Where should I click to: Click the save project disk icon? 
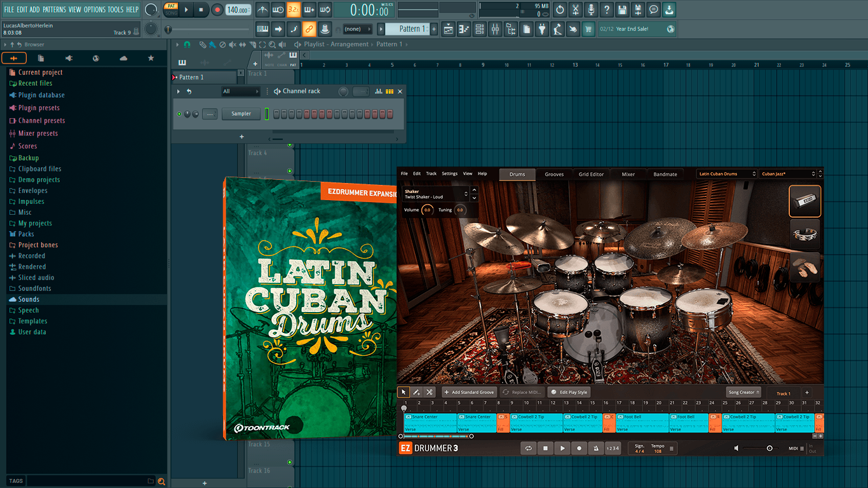[x=622, y=10]
